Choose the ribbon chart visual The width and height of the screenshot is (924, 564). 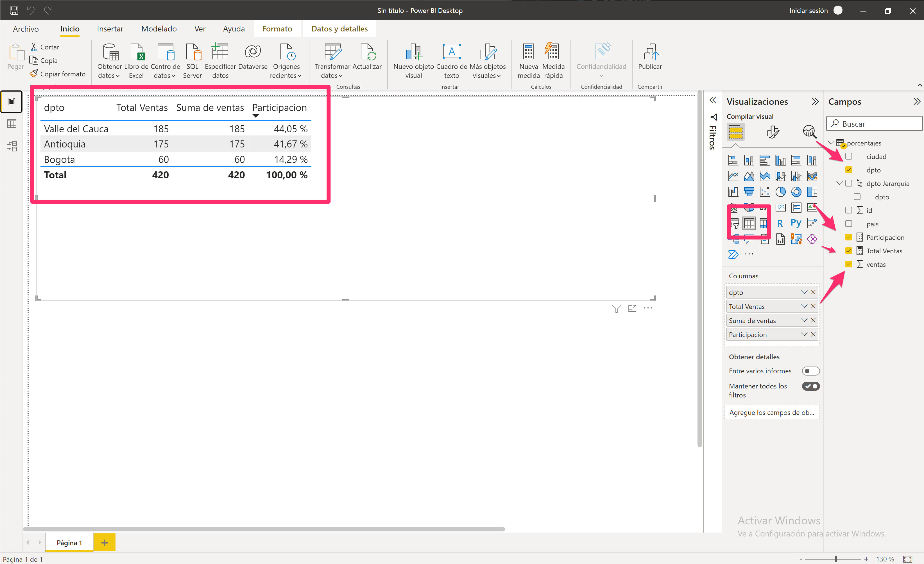click(x=812, y=176)
